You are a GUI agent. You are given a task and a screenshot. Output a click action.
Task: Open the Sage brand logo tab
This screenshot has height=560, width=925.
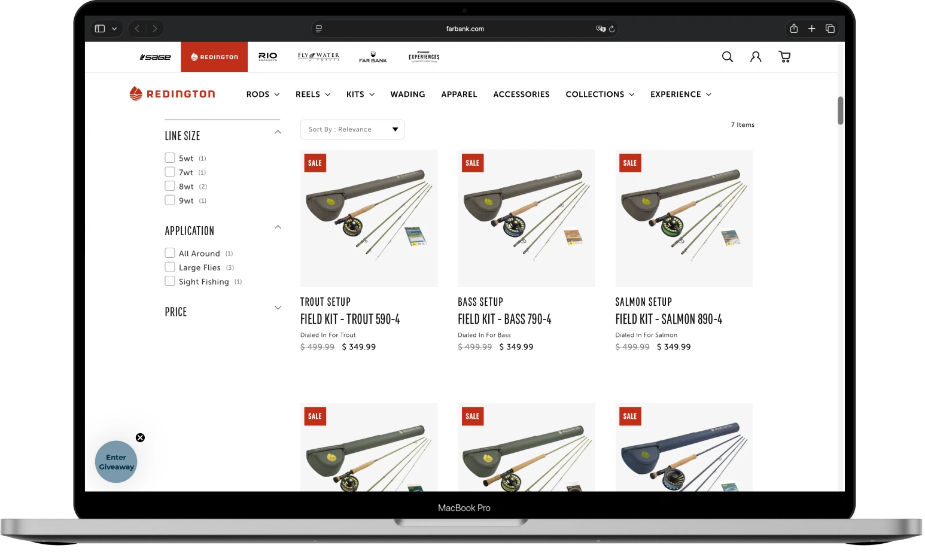[155, 57]
